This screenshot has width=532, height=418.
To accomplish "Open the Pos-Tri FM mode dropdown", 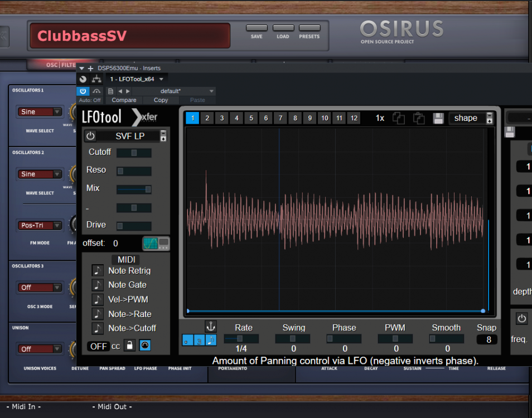I will 40,225.
